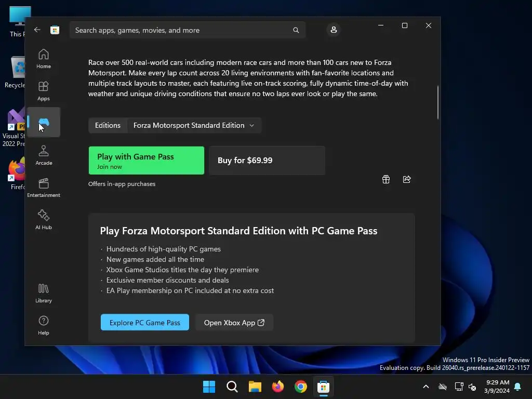Open notifications bell in tray
This screenshot has width=532, height=399.
pos(517,387)
